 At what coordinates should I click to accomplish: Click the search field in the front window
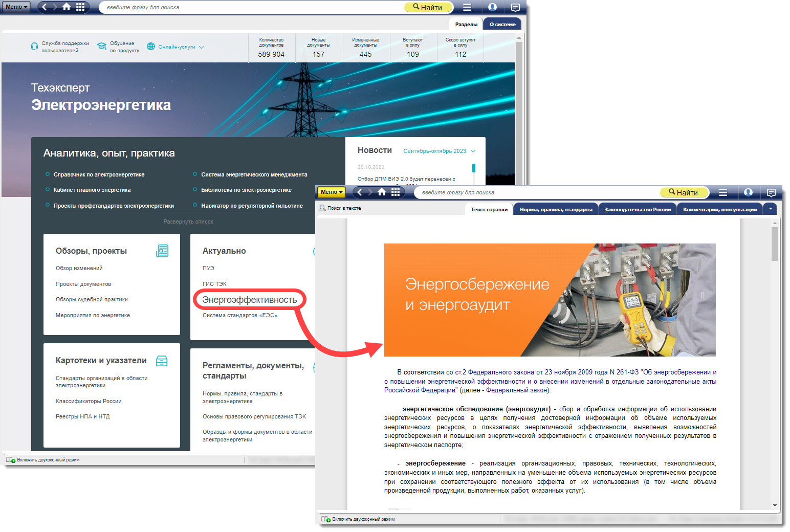537,192
